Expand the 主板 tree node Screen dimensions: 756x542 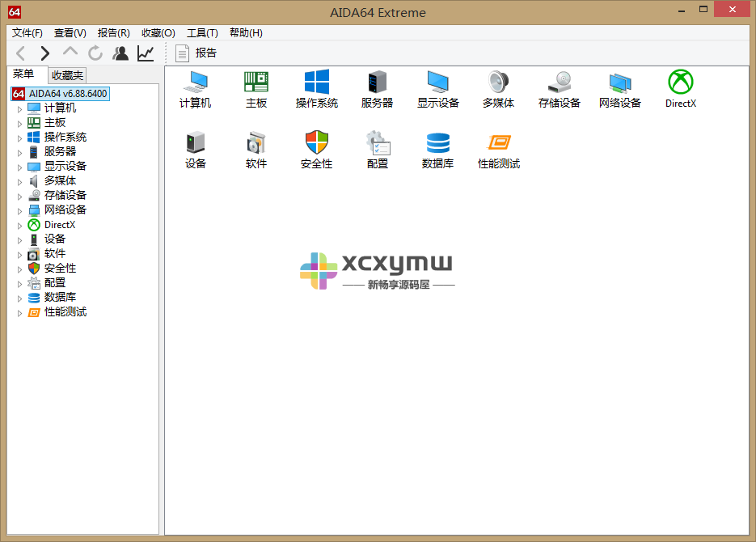pyautogui.click(x=19, y=122)
